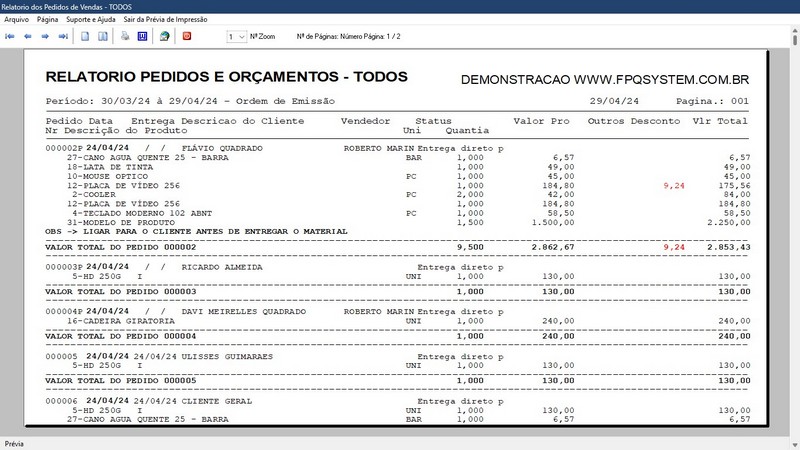Go to previous page arrow icon
This screenshot has width=800, height=450.
[28, 36]
